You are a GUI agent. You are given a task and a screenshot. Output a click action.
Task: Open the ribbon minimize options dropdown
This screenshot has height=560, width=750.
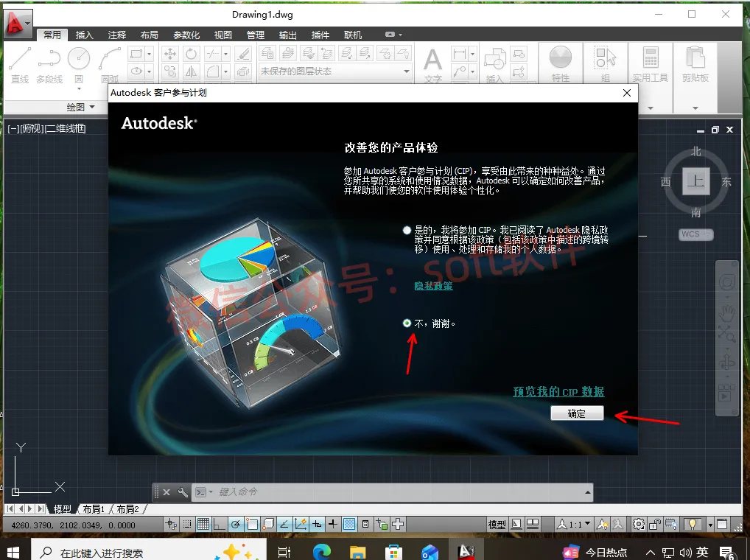pyautogui.click(x=400, y=35)
